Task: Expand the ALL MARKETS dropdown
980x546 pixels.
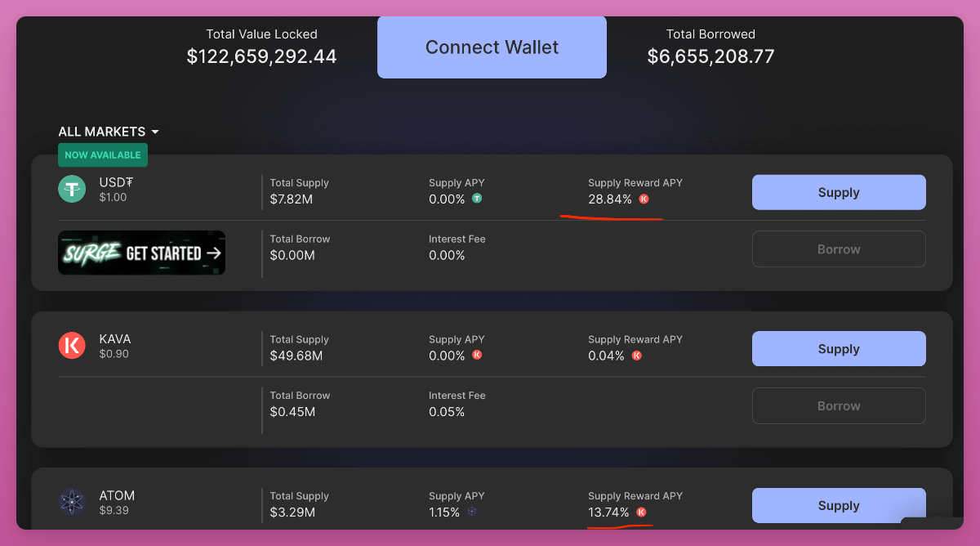Action: (109, 132)
